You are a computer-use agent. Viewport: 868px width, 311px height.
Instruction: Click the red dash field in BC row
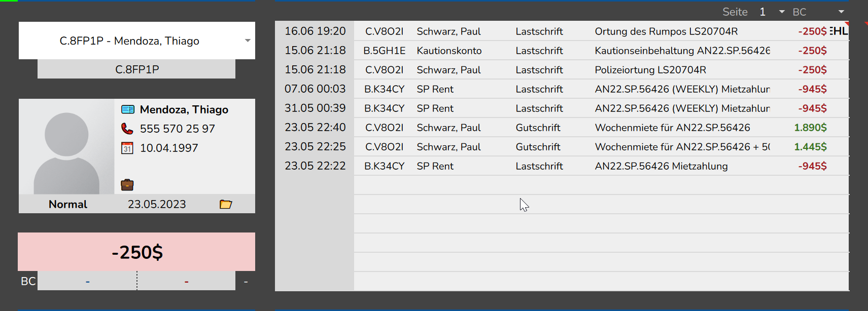pyautogui.click(x=187, y=281)
